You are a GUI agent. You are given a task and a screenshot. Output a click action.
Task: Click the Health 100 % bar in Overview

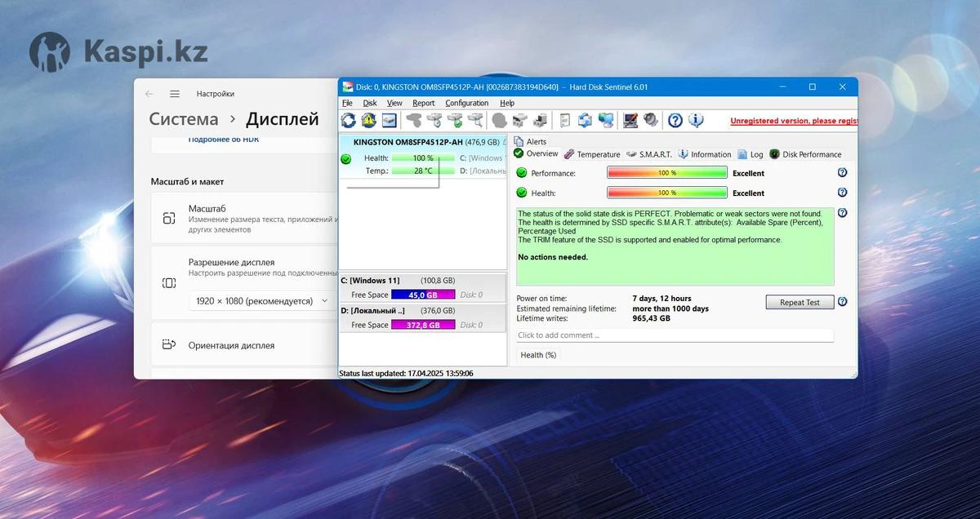(667, 193)
